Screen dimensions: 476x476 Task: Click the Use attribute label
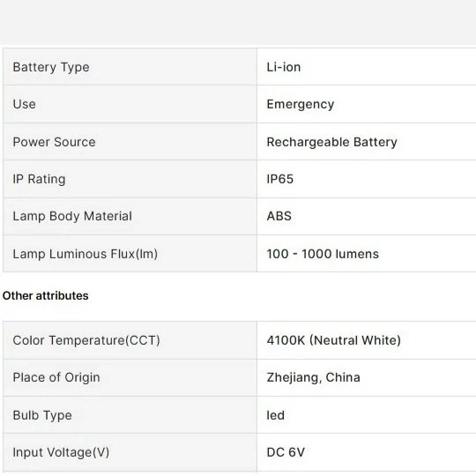pos(25,104)
